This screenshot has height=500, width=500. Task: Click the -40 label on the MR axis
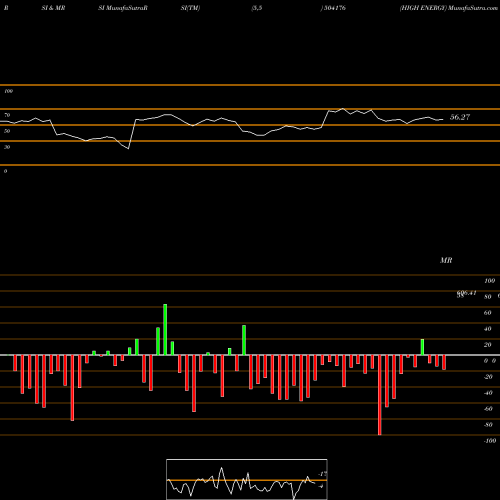(488, 393)
